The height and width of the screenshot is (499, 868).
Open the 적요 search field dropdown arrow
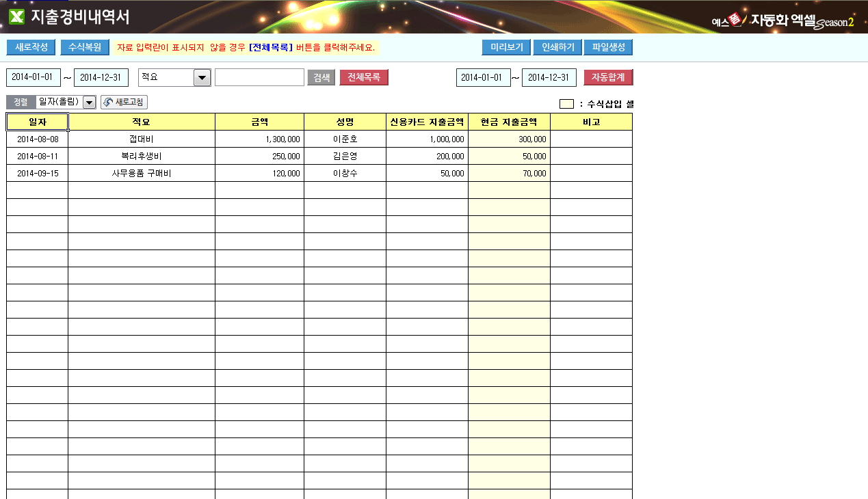[202, 78]
